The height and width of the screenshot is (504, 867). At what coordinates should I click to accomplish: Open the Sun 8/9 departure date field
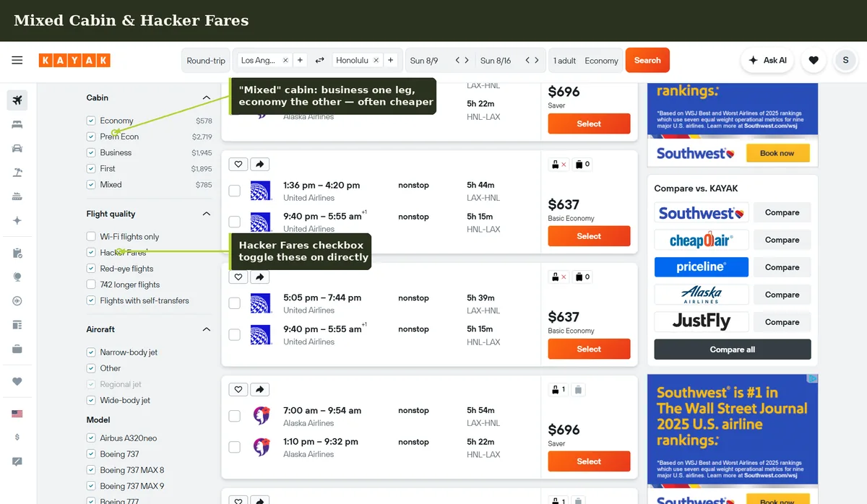pyautogui.click(x=424, y=61)
